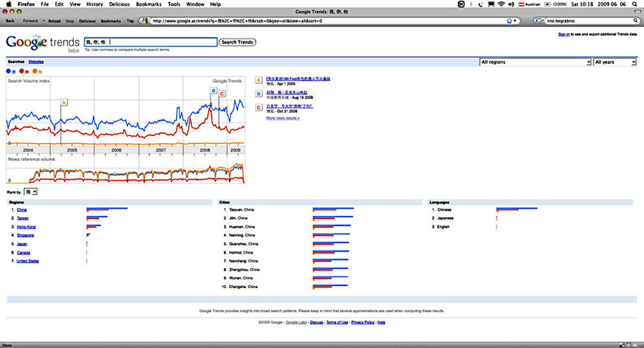
Task: Click the Privacy Policy footer link
Action: tap(363, 322)
